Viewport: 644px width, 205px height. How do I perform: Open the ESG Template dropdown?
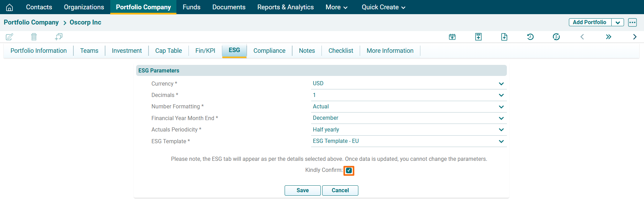pyautogui.click(x=501, y=141)
